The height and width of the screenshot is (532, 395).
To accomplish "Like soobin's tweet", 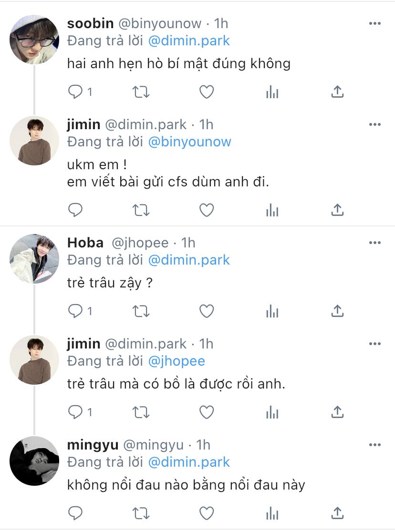I will 206,92.
